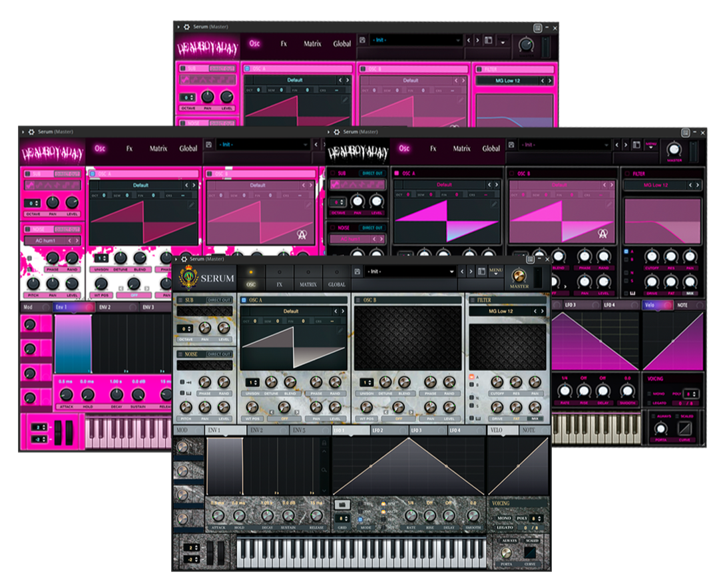Click the DEADBOYADAY logo in the left pink Serum window
The height and width of the screenshot is (588, 719).
[x=52, y=152]
